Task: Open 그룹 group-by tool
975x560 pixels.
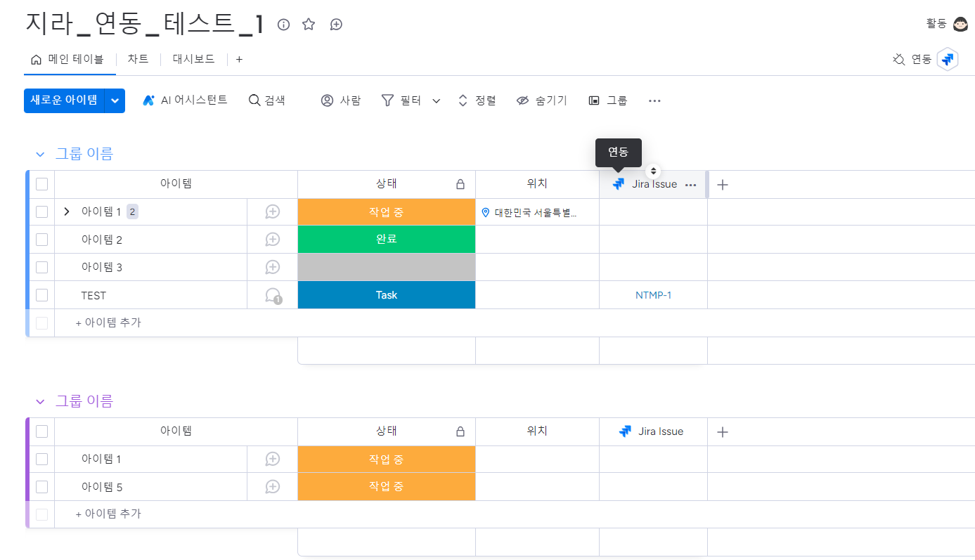Action: pyautogui.click(x=607, y=100)
